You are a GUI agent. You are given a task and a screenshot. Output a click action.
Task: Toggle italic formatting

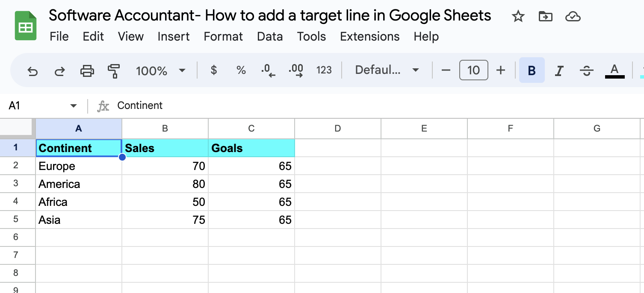click(x=559, y=70)
